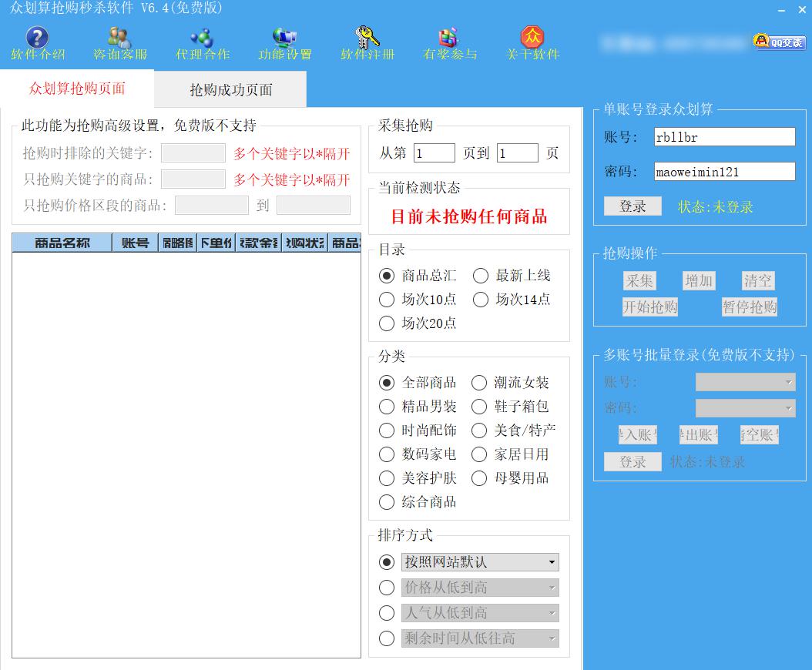Select the 场次10点 radio option
The width and height of the screenshot is (812, 670).
point(387,300)
